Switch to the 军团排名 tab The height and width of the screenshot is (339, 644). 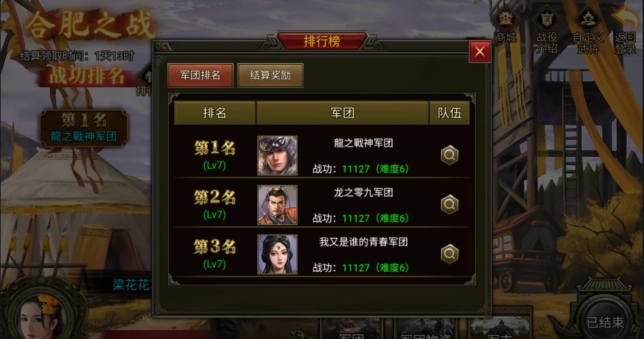[x=200, y=75]
